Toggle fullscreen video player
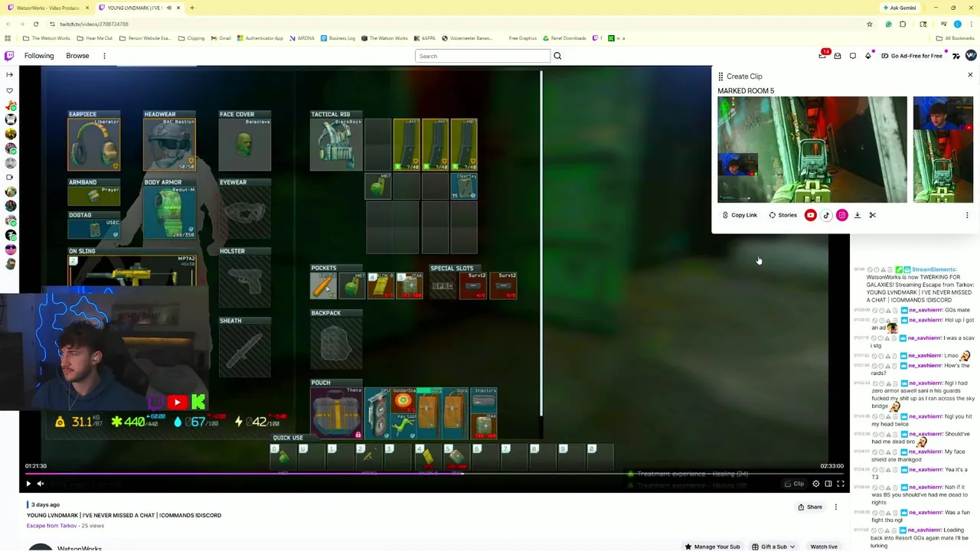The image size is (980, 551). (x=841, y=484)
